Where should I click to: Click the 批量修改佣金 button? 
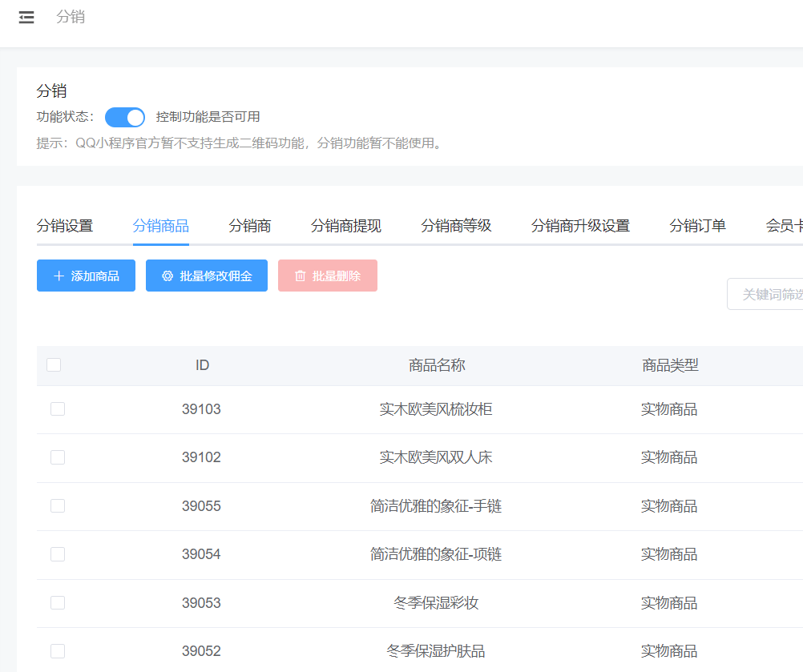[207, 276]
